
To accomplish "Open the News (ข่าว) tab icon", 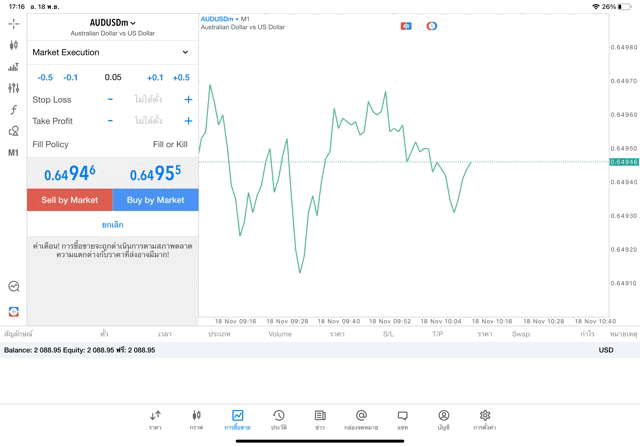I will 320,419.
